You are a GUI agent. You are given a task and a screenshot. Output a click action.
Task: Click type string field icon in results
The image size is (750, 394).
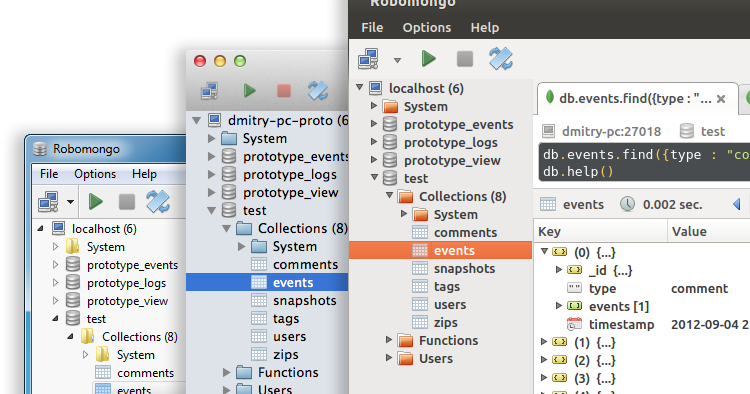tap(574, 288)
